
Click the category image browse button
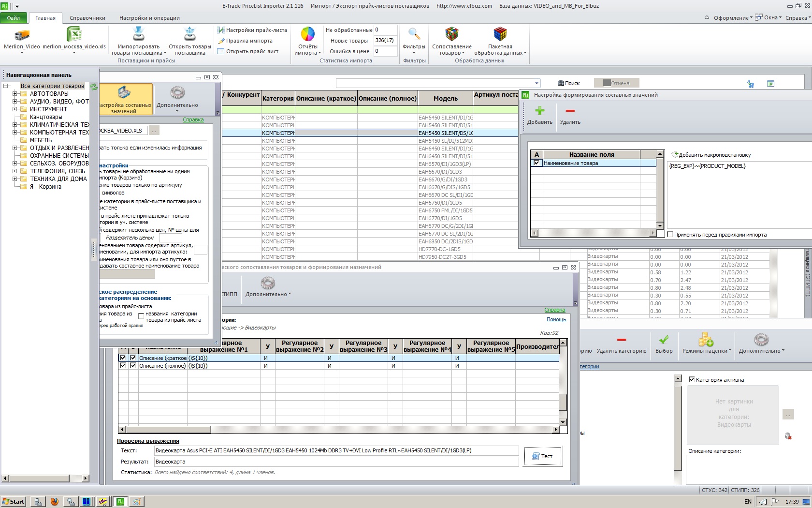(x=788, y=415)
